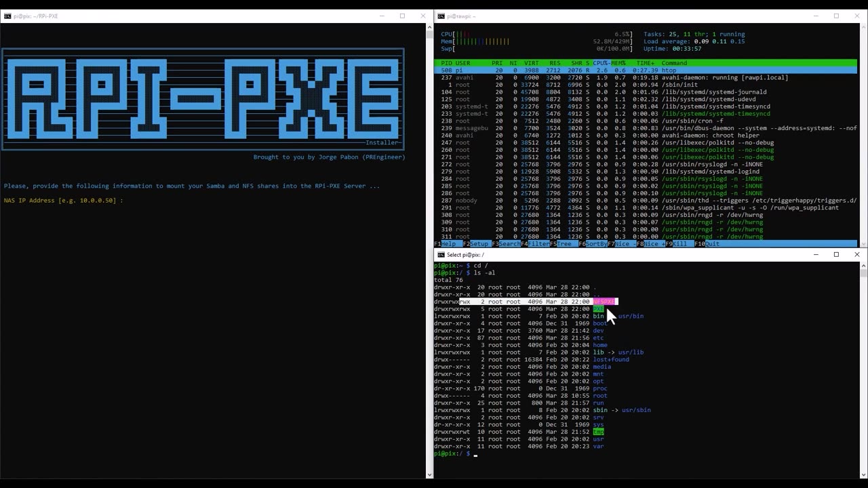Select the 'avahi-daemon: chroot helper' row
This screenshot has height=488, width=868.
click(x=645, y=136)
